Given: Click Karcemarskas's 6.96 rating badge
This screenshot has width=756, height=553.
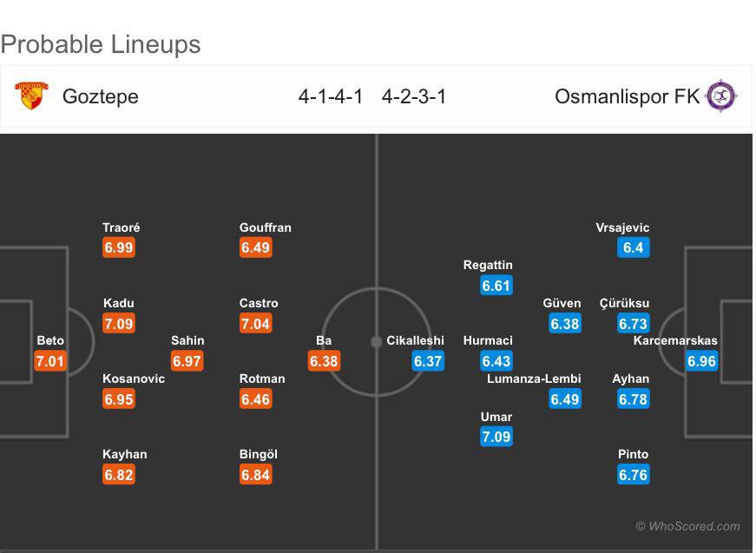Looking at the screenshot, I should pyautogui.click(x=701, y=361).
